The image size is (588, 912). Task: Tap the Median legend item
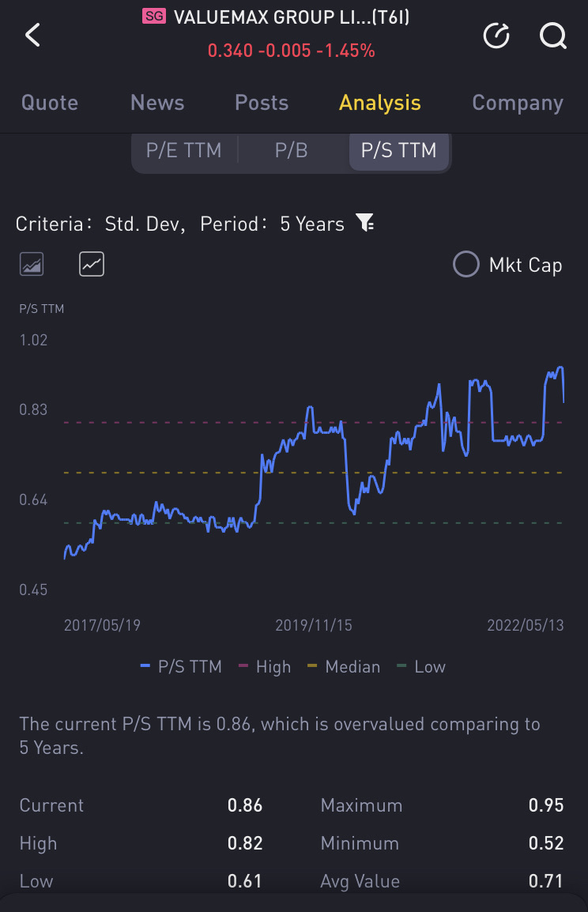[344, 667]
